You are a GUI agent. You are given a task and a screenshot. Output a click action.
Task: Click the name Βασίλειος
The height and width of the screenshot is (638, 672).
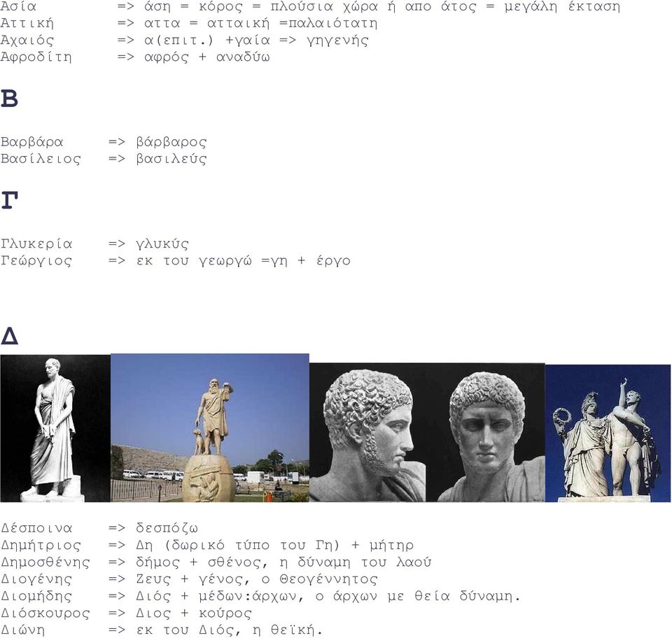click(x=41, y=159)
